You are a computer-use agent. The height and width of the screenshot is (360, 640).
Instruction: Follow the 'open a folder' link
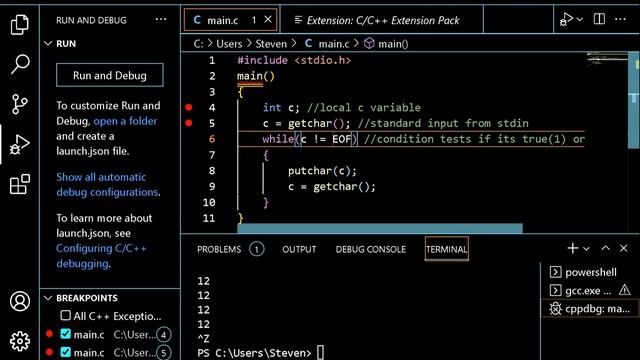click(x=125, y=121)
